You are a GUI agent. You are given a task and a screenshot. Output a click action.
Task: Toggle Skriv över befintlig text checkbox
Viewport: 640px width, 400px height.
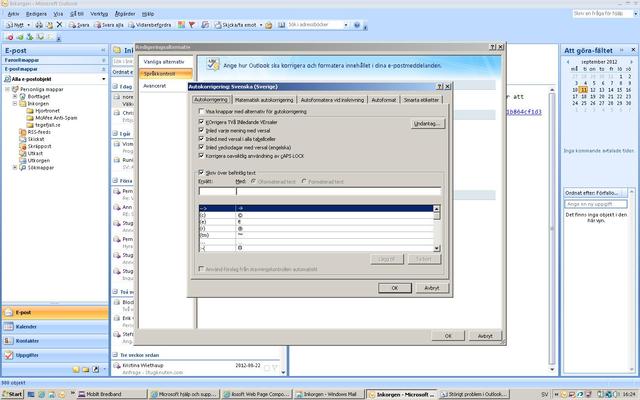(x=201, y=173)
